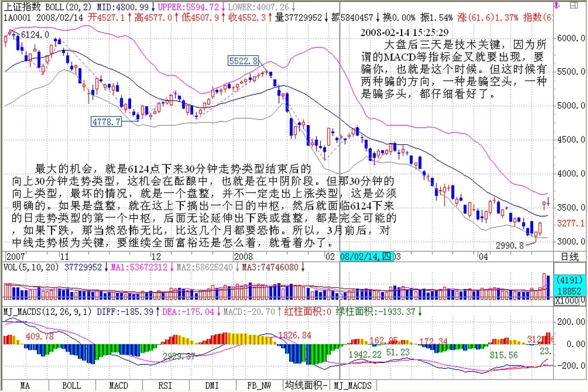Select the 均线面积 indicator tab
This screenshot has height=392, width=588.
coord(306,386)
